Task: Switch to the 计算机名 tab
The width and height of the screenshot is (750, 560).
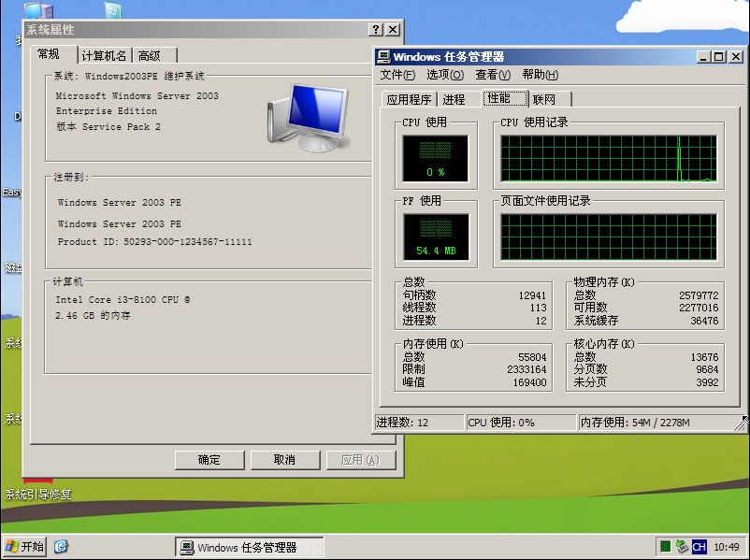Action: click(104, 56)
